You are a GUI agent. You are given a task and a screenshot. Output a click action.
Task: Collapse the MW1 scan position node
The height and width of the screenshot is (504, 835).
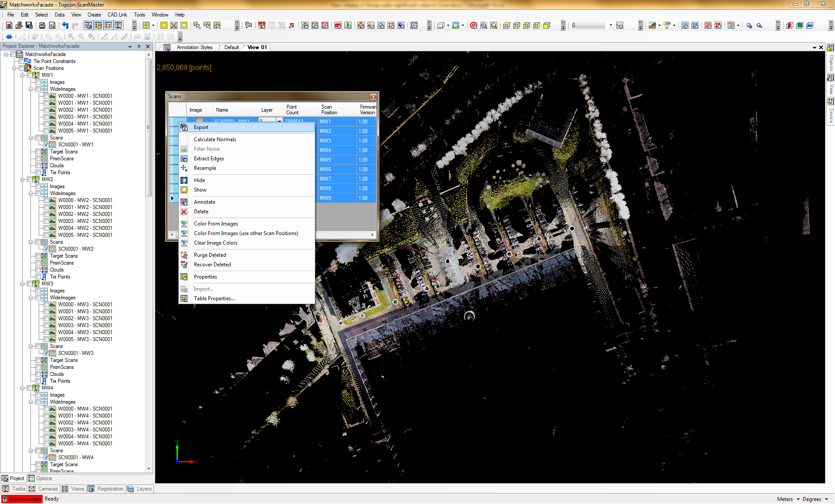(23, 75)
